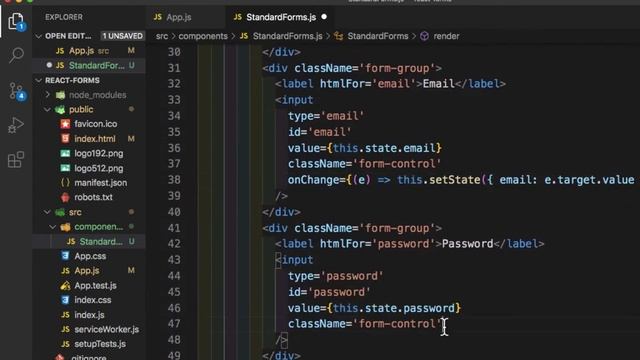
Task: Click the StandardForms class breadcrumb
Action: click(x=378, y=36)
